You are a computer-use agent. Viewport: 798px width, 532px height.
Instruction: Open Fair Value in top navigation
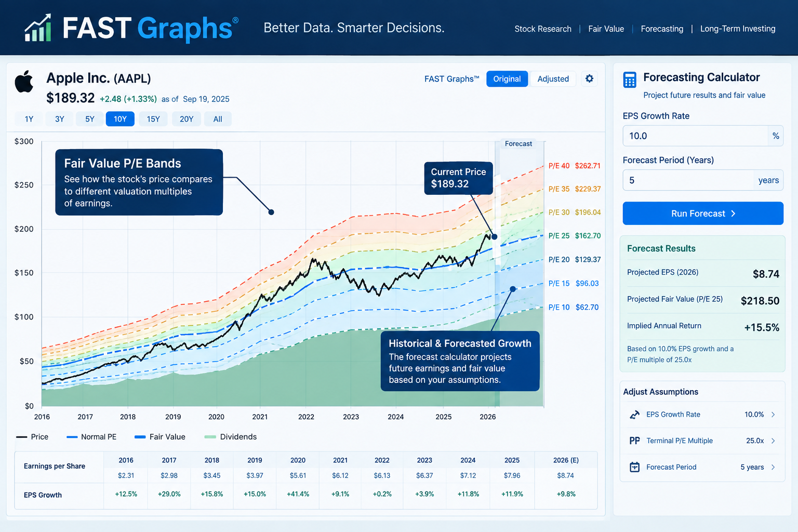tap(606, 29)
